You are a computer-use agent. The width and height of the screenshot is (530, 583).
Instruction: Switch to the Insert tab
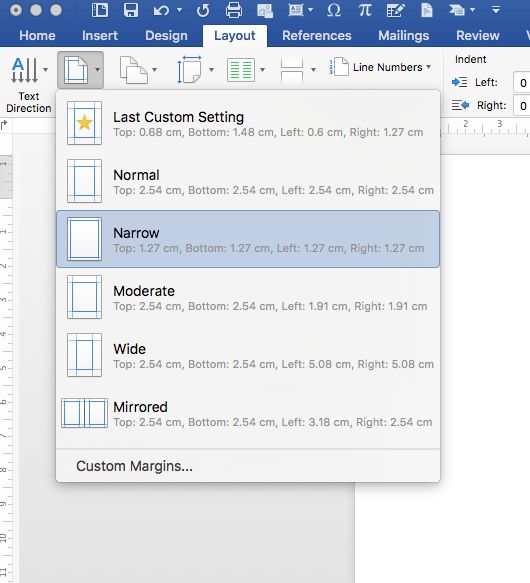pyautogui.click(x=100, y=36)
